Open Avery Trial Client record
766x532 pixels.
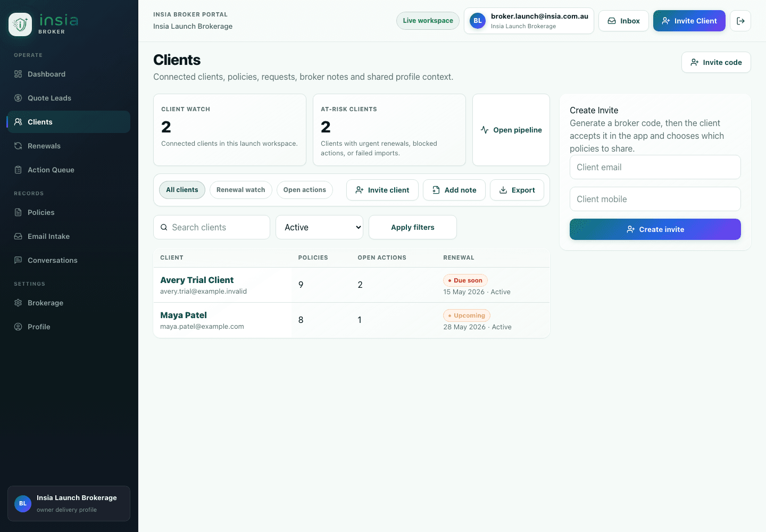click(197, 280)
